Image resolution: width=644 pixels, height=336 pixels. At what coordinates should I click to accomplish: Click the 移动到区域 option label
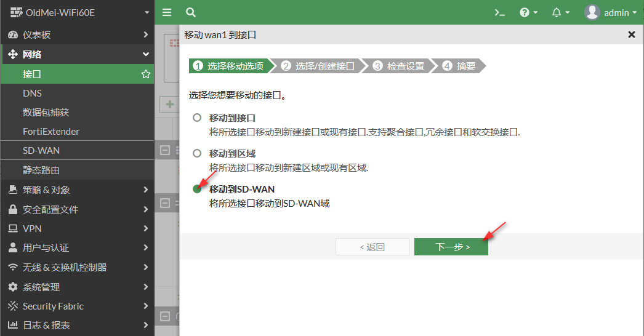[233, 154]
